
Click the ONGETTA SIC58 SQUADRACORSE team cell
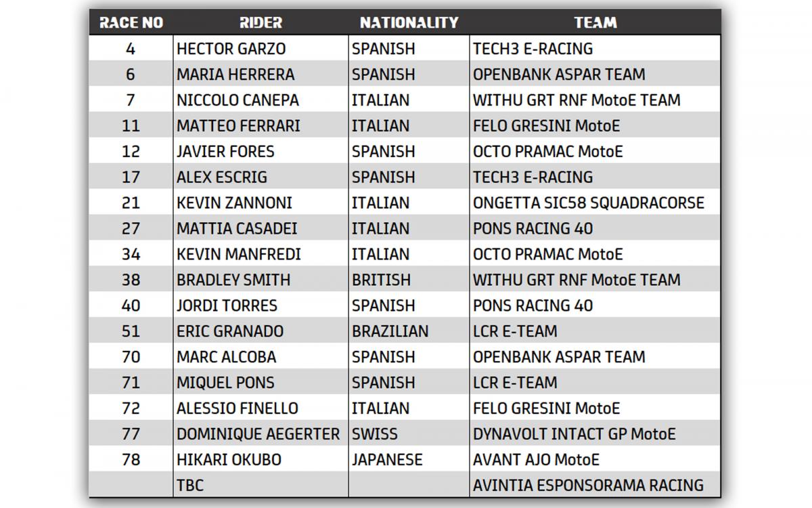[589, 203]
